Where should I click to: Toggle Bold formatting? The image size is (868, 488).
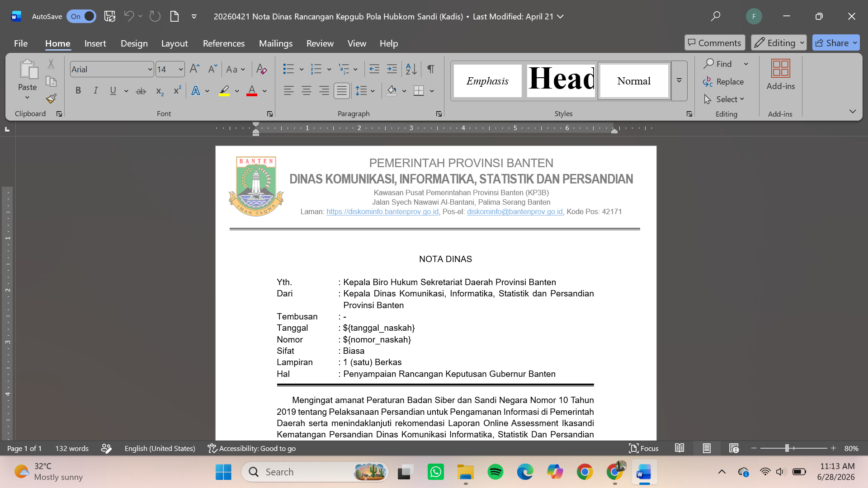[x=78, y=91]
